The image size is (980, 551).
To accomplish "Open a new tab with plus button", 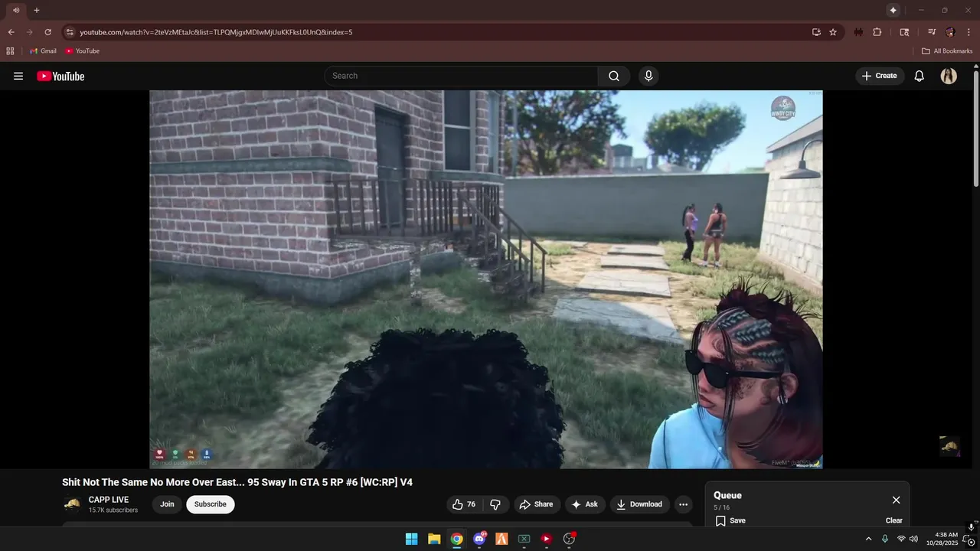I will tap(36, 10).
